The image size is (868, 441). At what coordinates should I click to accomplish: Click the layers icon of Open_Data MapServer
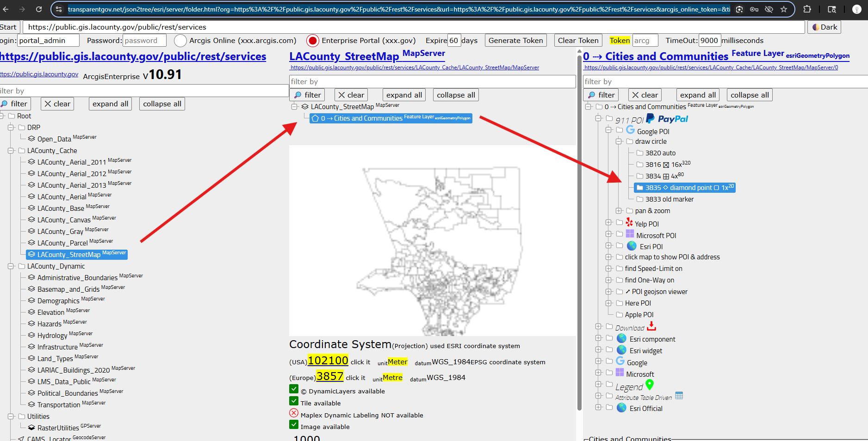(x=31, y=139)
